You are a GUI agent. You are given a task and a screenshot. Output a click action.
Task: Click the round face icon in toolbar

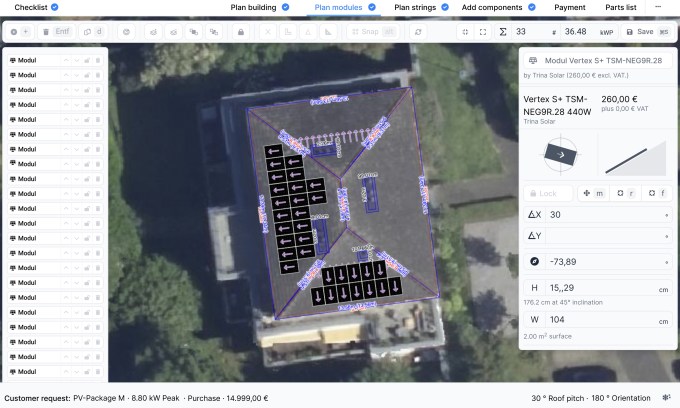pyautogui.click(x=127, y=32)
